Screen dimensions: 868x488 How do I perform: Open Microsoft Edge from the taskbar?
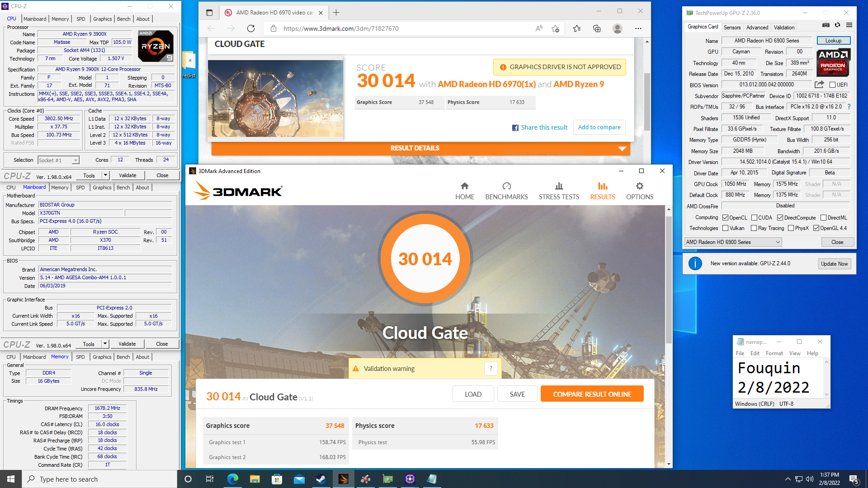click(232, 479)
